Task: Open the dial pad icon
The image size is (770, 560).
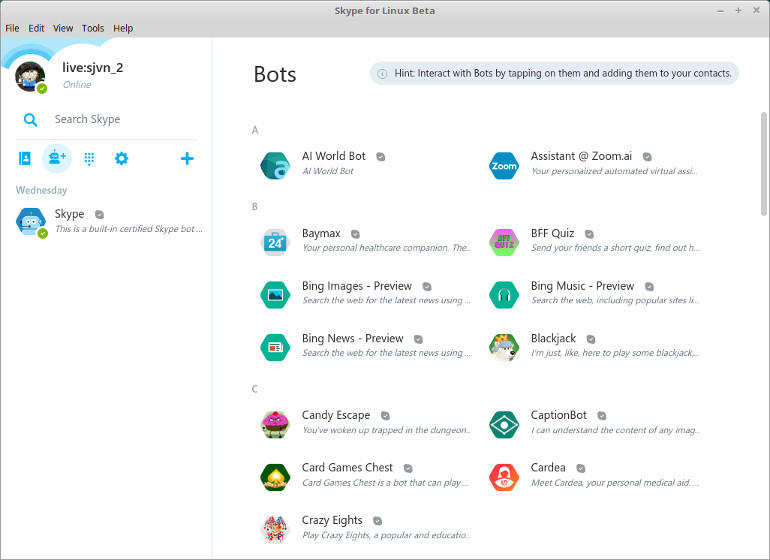Action: click(89, 158)
